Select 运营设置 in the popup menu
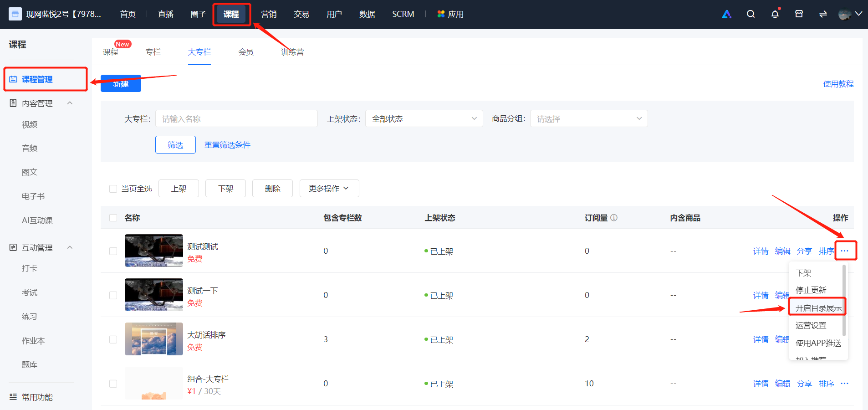The image size is (868, 410). point(811,325)
